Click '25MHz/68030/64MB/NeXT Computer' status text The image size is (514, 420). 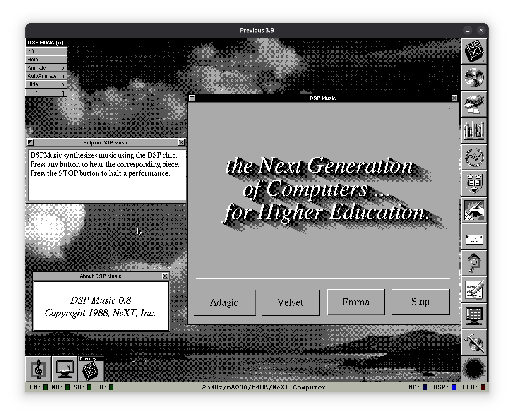pyautogui.click(x=264, y=387)
